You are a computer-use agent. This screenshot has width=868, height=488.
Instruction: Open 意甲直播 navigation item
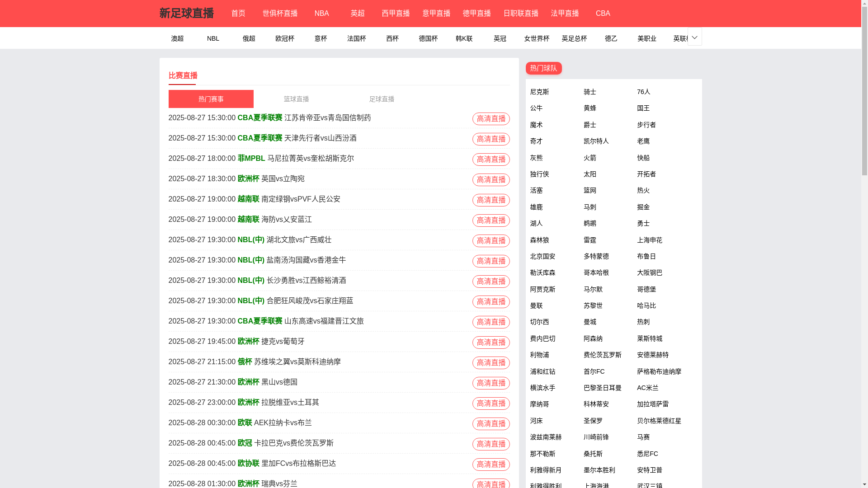[x=436, y=14]
